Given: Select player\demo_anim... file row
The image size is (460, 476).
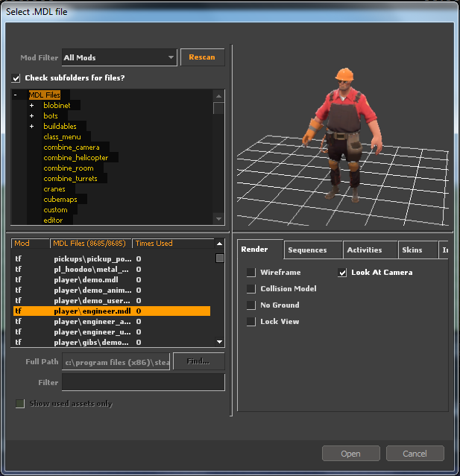Looking at the screenshot, I should pos(112,291).
